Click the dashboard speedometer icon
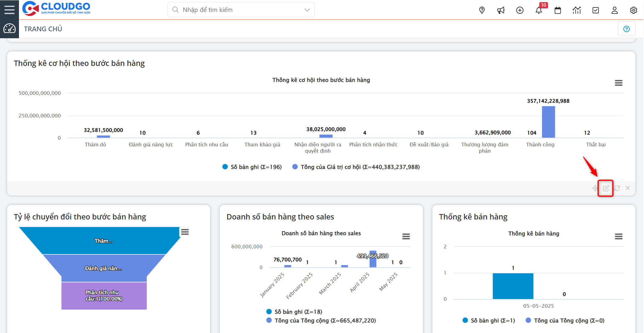This screenshot has width=644, height=333. tap(9, 29)
